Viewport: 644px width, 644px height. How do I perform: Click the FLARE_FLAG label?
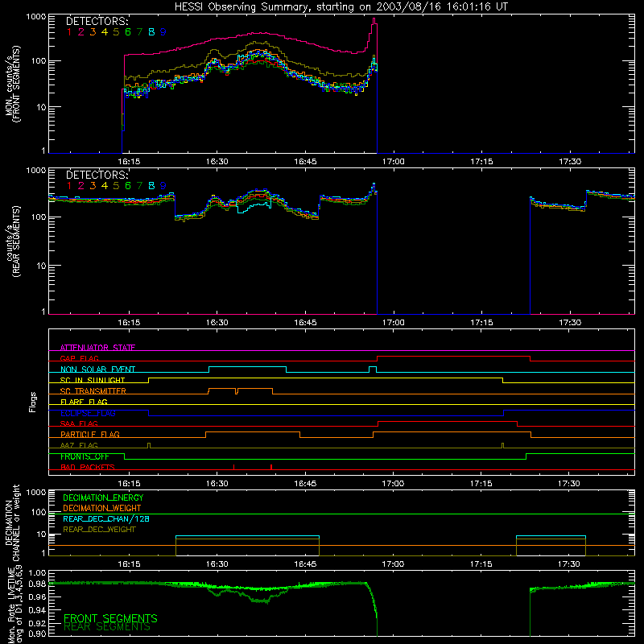[84, 402]
